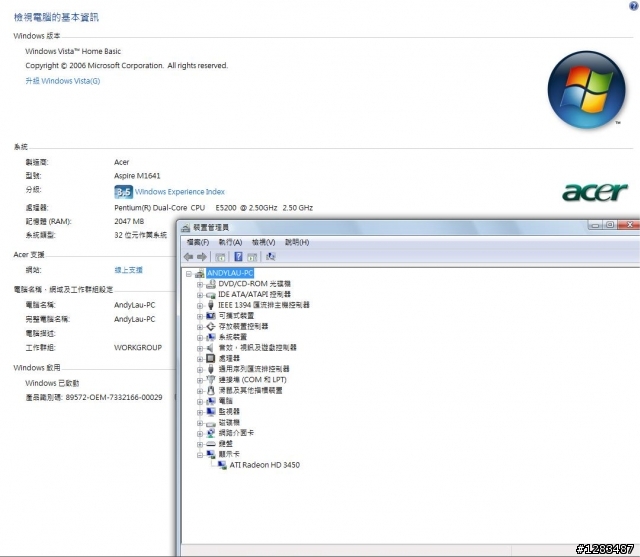The width and height of the screenshot is (640, 557).
Task: Click the ANDYLAU-PC root computer icon
Action: coord(200,273)
